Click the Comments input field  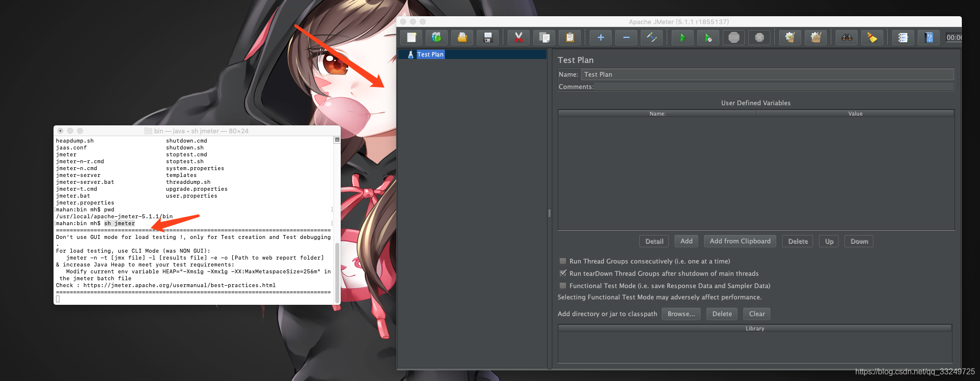(774, 87)
